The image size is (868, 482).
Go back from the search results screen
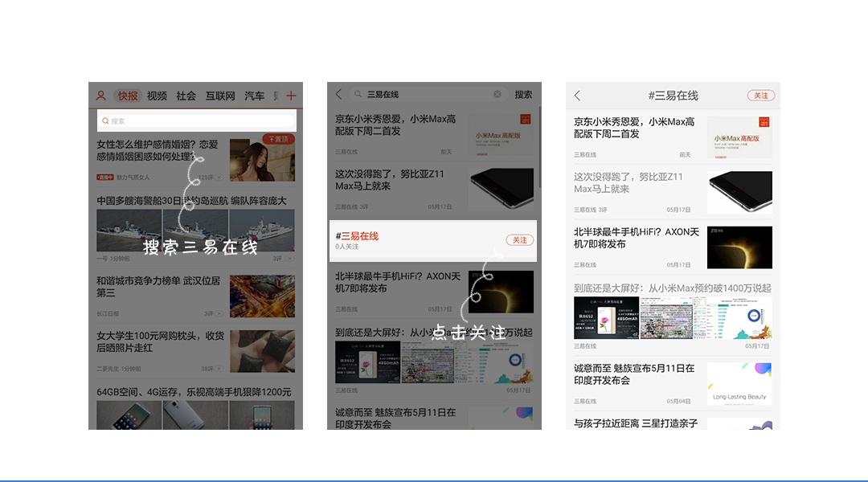[339, 94]
